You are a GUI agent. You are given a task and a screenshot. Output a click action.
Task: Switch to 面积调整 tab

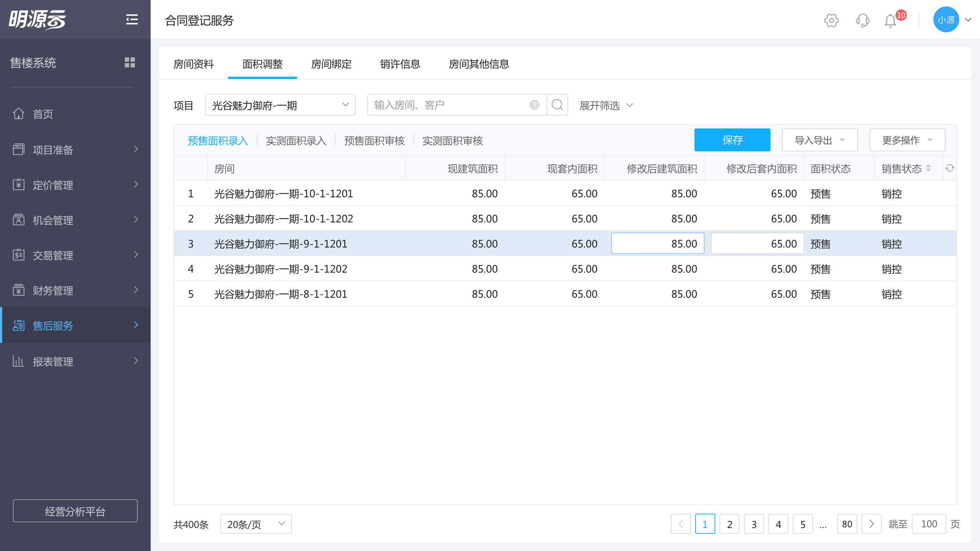pyautogui.click(x=263, y=64)
